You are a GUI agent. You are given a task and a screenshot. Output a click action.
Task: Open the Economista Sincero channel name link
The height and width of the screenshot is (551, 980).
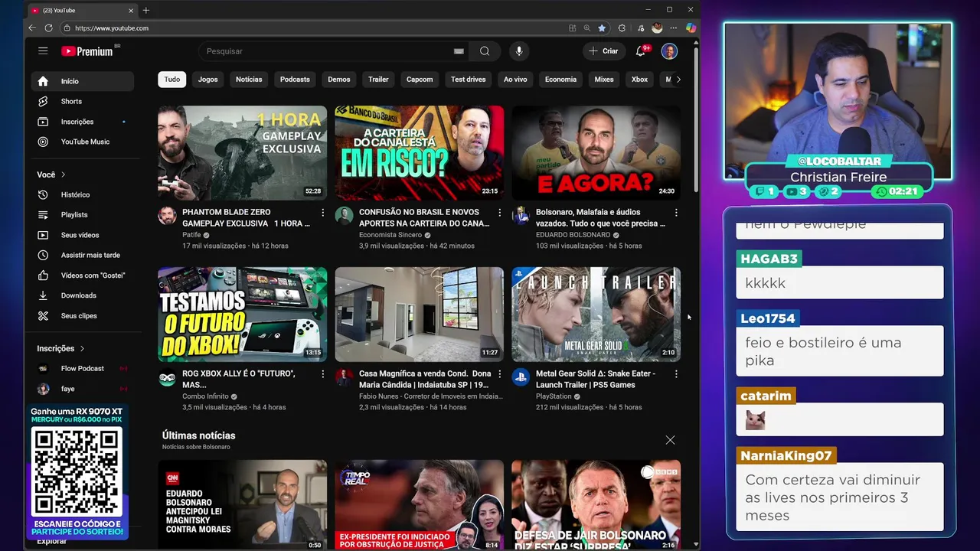pos(390,235)
